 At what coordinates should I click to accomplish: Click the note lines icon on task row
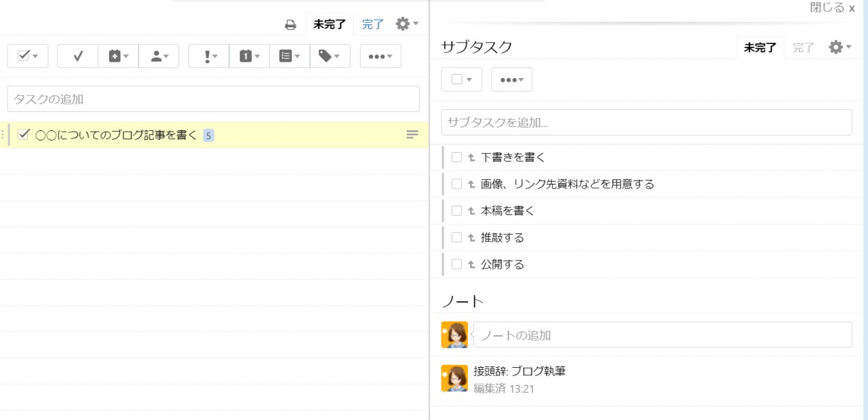(412, 135)
